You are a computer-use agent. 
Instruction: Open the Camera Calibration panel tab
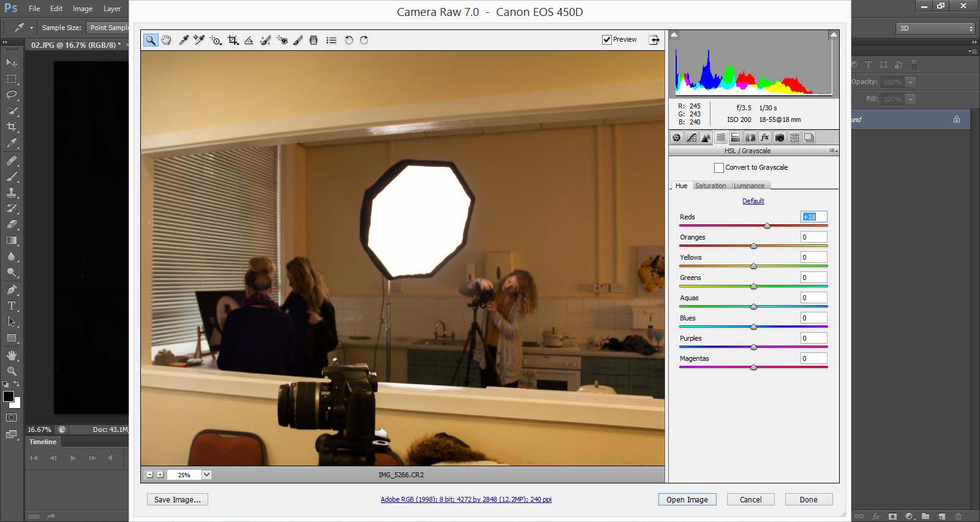coord(779,138)
